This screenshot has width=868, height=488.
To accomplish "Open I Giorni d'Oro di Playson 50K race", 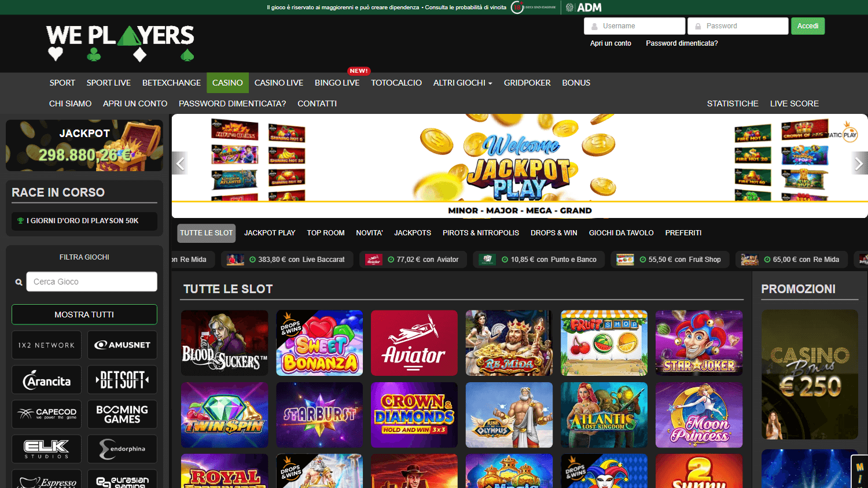I will tap(84, 221).
